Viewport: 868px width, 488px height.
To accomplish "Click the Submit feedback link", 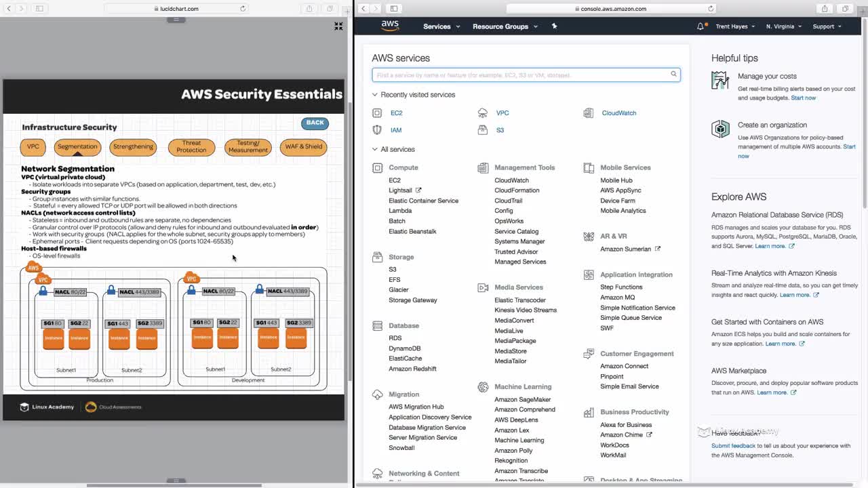I will 733,446.
